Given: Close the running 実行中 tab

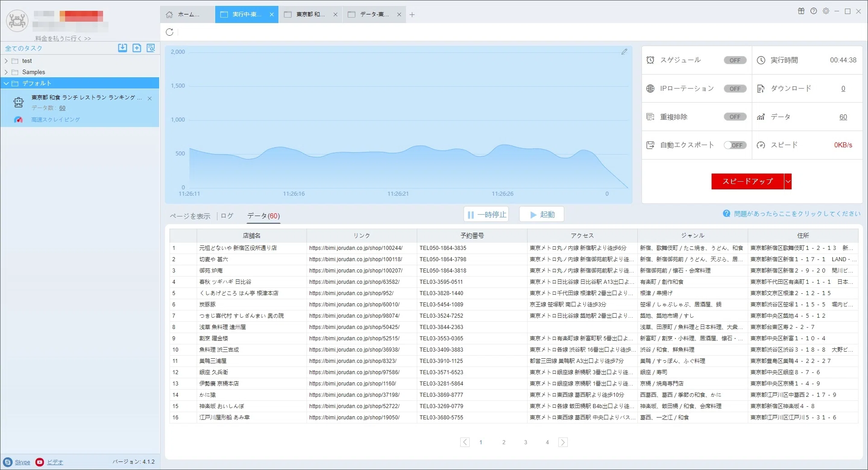Looking at the screenshot, I should (x=272, y=14).
